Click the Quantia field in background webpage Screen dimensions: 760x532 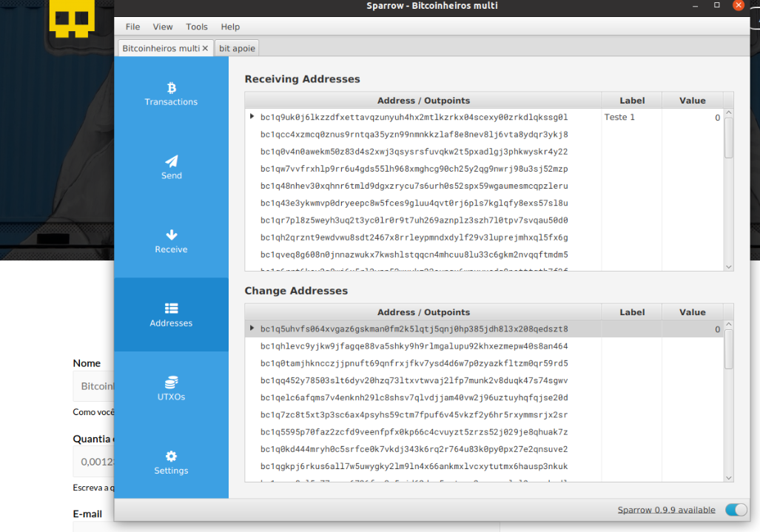click(x=93, y=462)
